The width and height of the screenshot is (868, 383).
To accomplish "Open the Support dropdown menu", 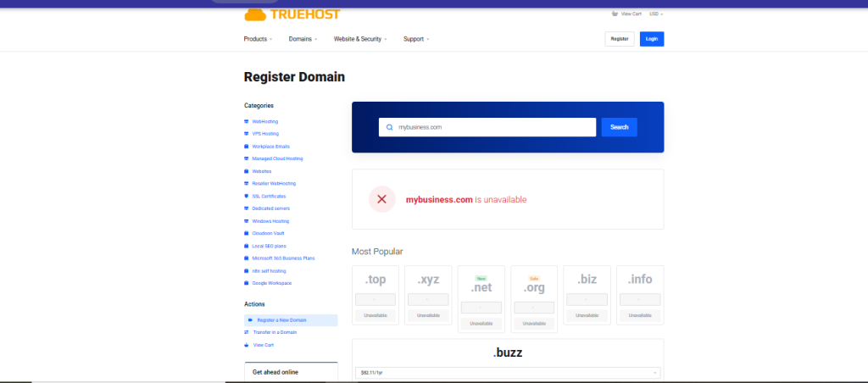I will [x=416, y=39].
